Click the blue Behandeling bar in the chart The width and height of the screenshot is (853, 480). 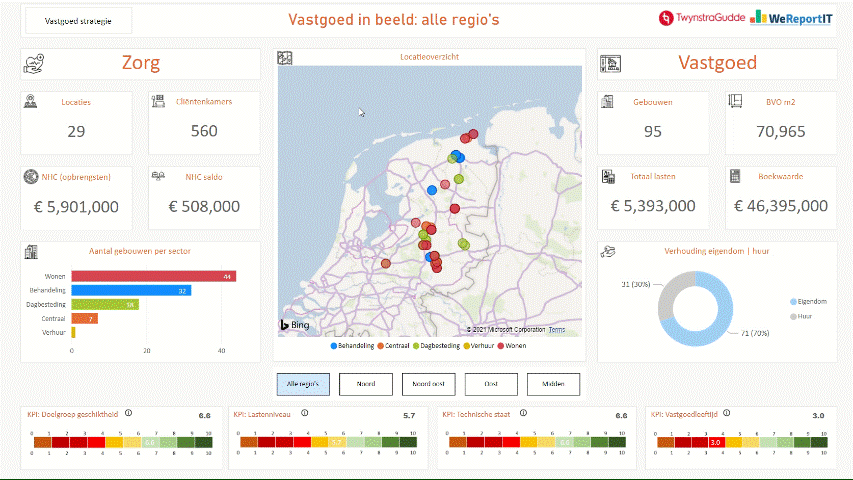click(x=131, y=290)
